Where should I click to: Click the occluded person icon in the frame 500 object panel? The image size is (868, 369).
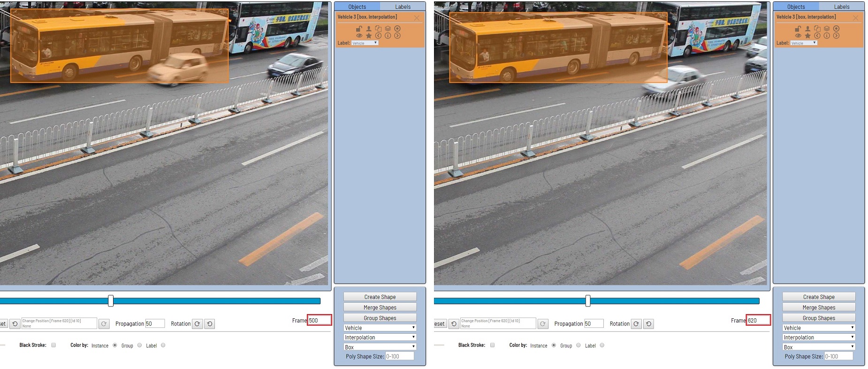coord(369,29)
